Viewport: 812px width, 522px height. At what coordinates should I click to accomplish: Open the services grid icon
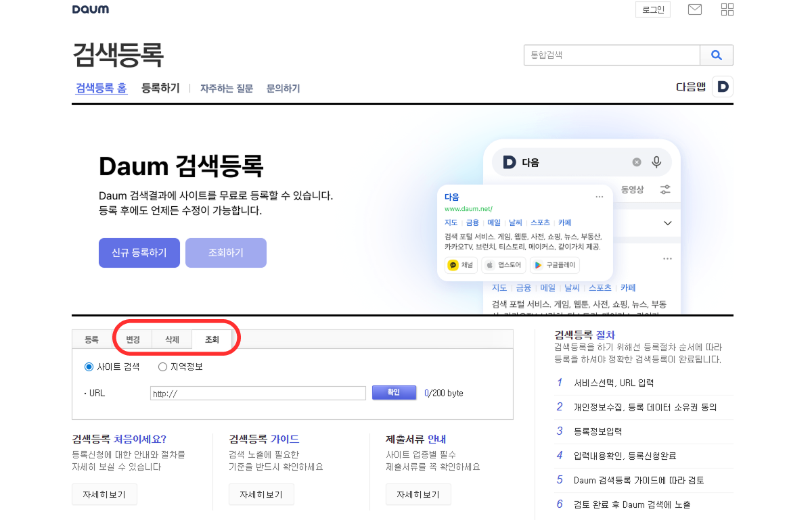coord(727,9)
